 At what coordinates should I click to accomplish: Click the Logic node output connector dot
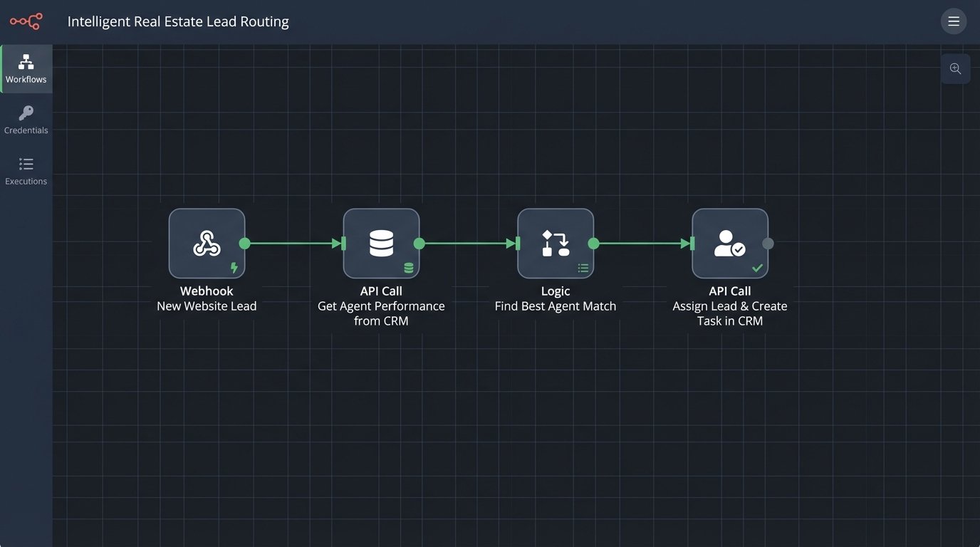pyautogui.click(x=594, y=244)
